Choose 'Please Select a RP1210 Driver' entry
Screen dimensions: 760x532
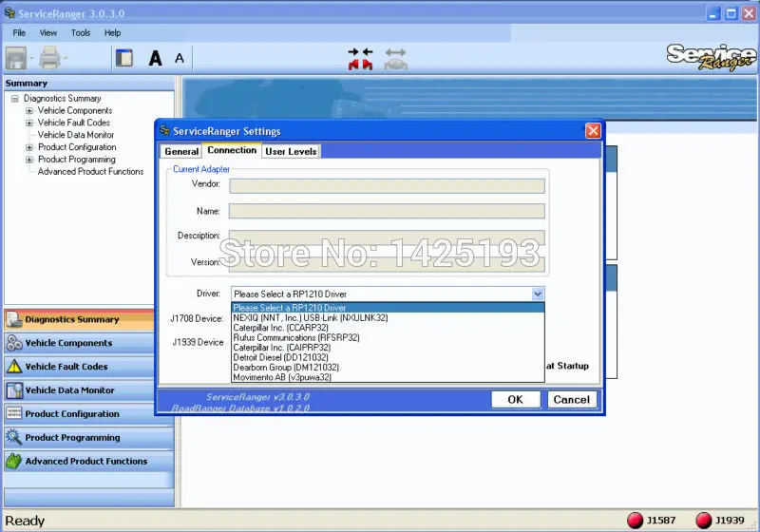(388, 308)
